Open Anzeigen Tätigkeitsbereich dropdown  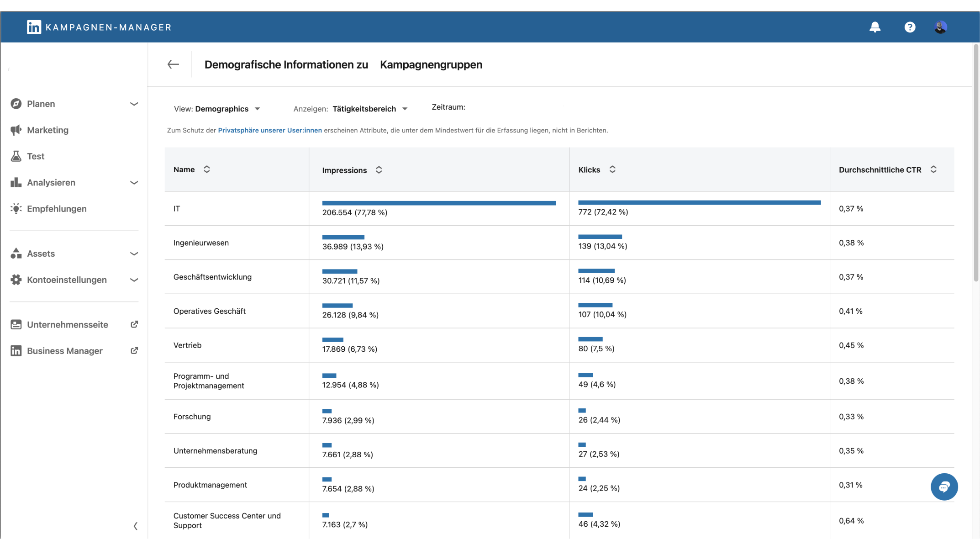point(369,109)
